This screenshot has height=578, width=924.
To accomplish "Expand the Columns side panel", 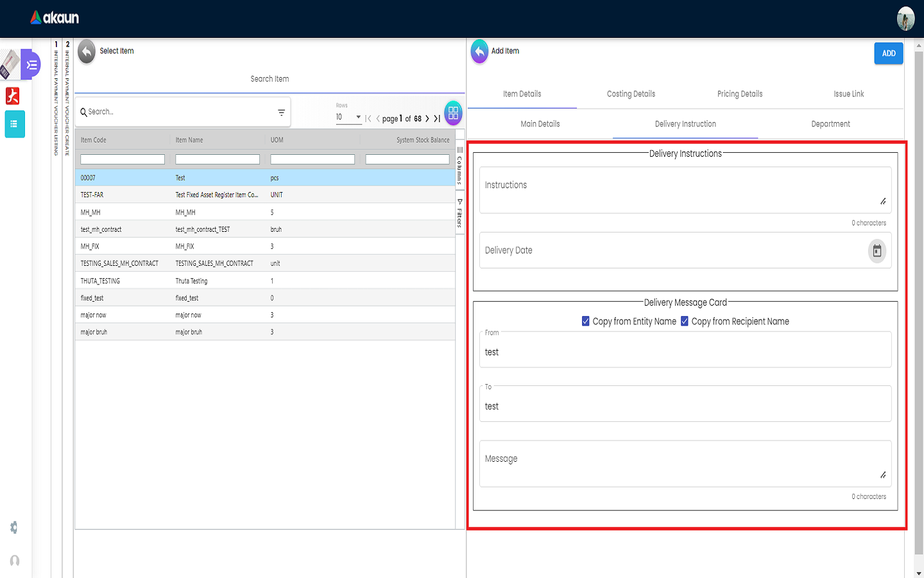I will [x=459, y=165].
